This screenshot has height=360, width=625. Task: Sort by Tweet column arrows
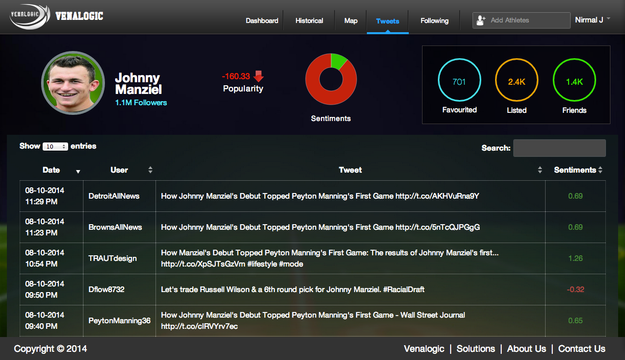click(540, 170)
